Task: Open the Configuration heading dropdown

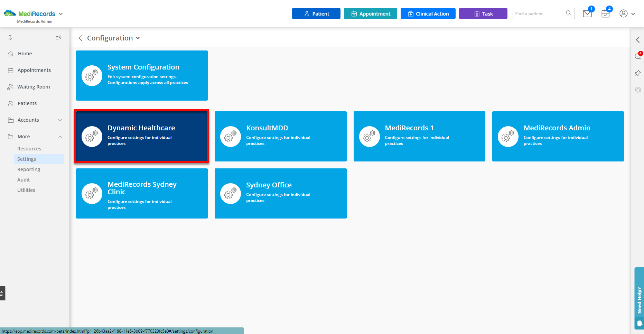Action: pos(138,38)
